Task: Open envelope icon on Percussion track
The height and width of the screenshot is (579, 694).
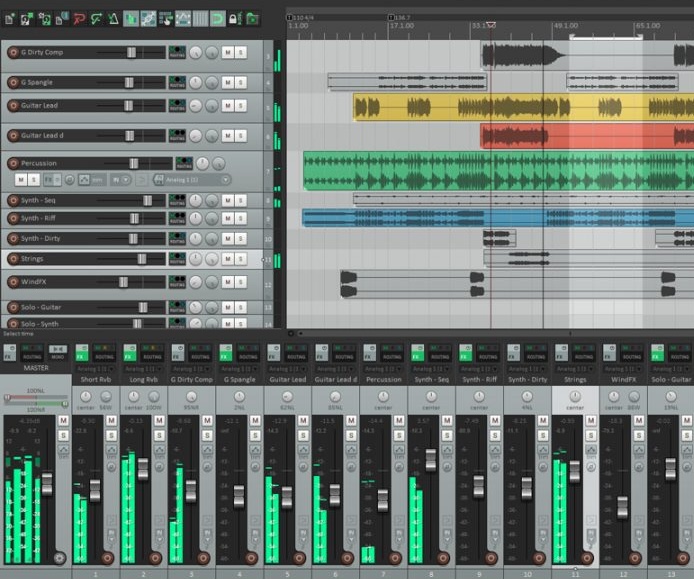Action: tap(84, 180)
